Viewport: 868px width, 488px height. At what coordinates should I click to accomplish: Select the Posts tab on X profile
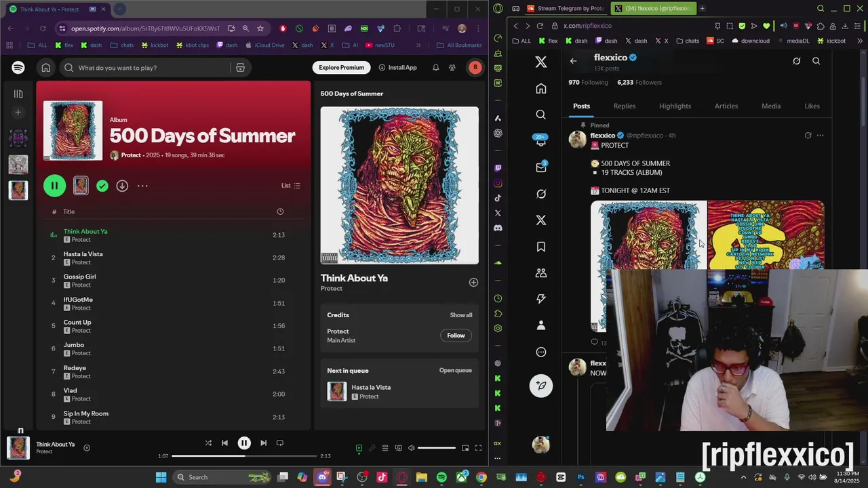[x=581, y=106]
